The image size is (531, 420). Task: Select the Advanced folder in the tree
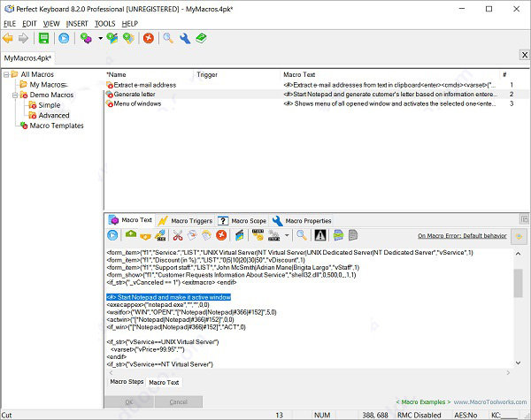(49, 116)
